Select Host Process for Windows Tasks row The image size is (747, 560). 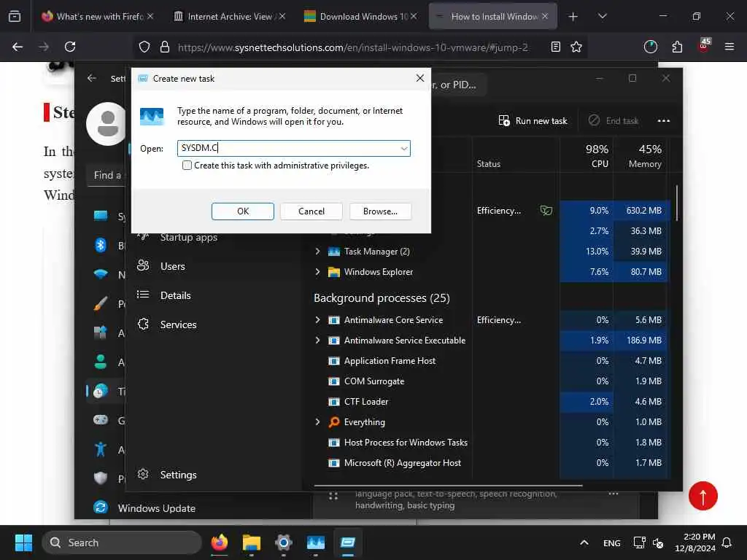pos(406,443)
